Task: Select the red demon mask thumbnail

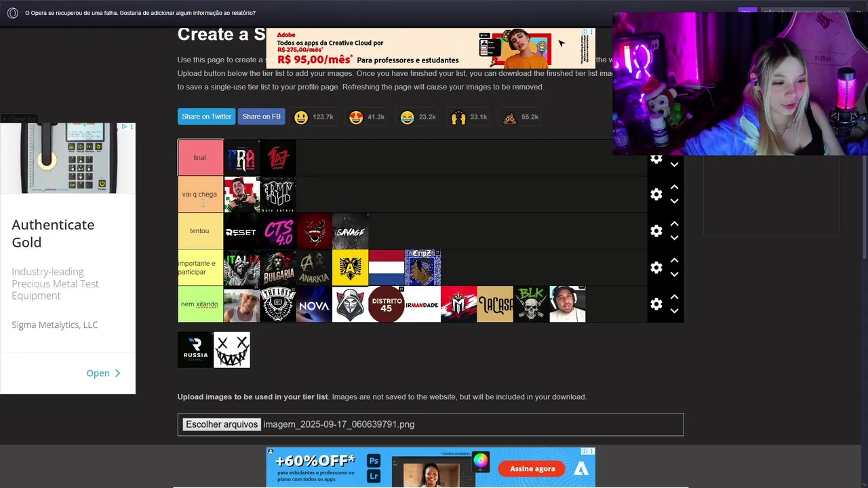Action: [314, 231]
